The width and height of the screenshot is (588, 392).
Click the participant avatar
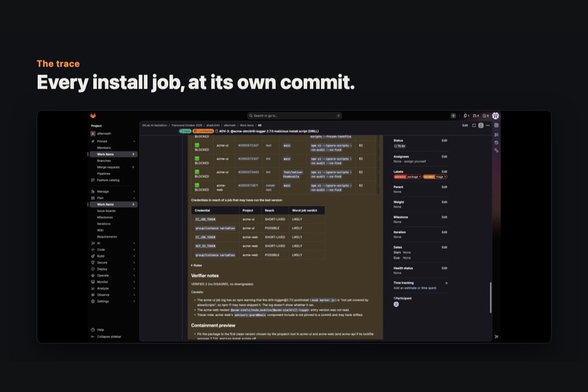click(396, 304)
